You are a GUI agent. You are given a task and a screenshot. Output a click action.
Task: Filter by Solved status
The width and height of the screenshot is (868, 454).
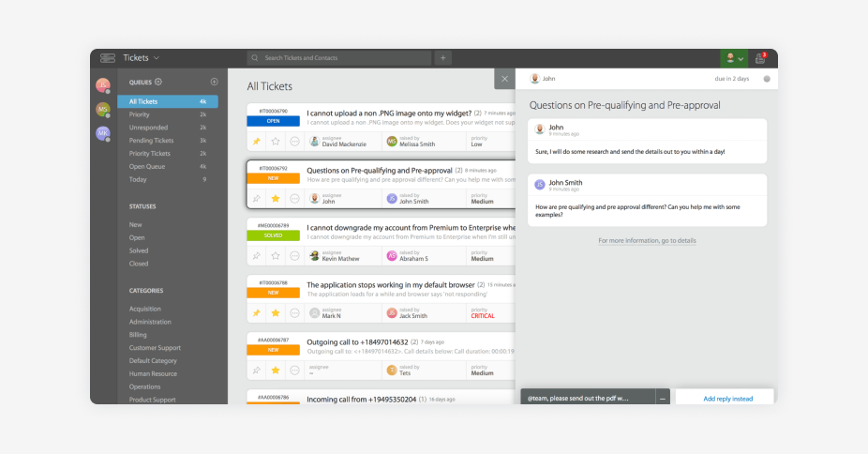[138, 250]
